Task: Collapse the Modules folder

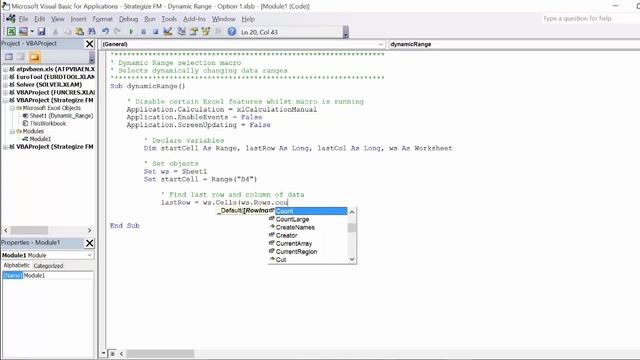Action: (x=12, y=131)
